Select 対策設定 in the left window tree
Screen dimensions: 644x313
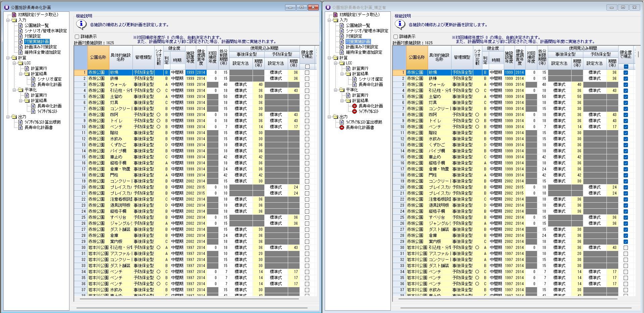pos(33,36)
